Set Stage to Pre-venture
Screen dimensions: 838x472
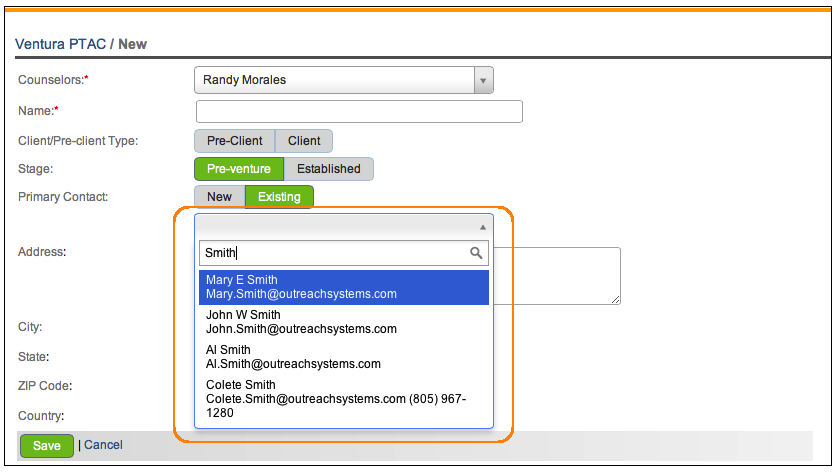click(x=239, y=169)
